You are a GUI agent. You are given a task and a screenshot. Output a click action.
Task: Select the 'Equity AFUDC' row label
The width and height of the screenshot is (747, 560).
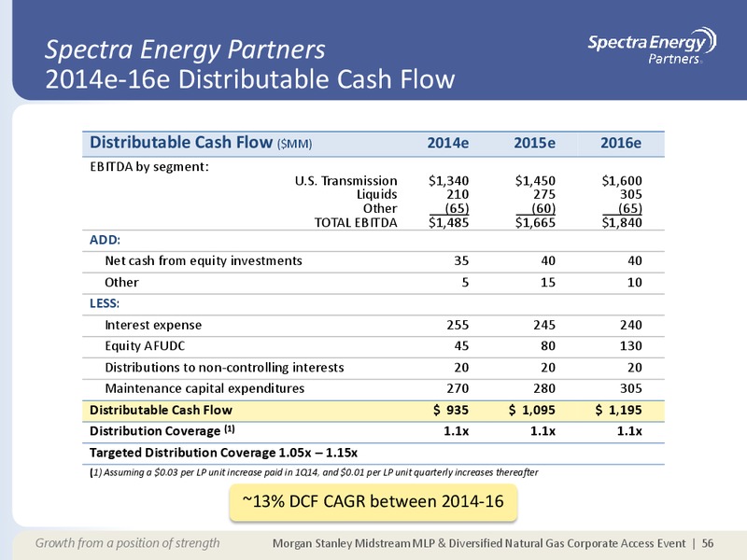coord(145,345)
